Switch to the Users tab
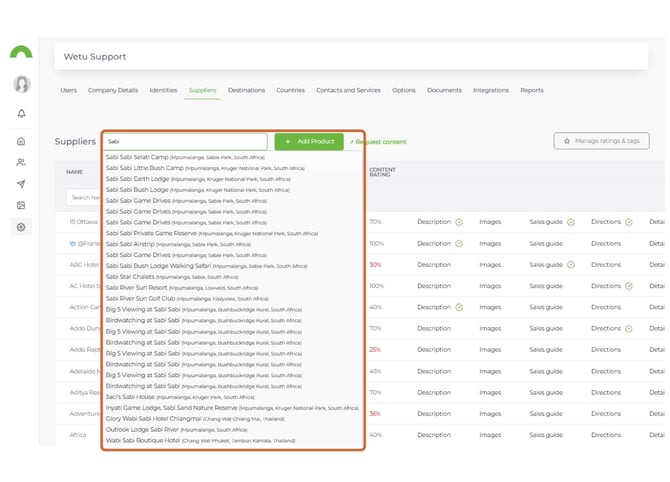670x482 pixels. [68, 90]
